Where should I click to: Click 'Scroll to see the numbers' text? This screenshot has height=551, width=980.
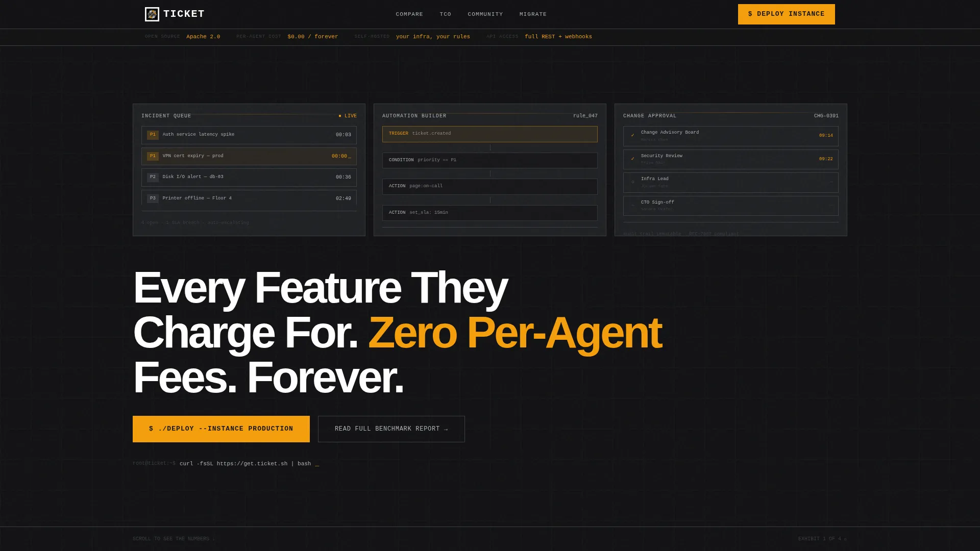(x=174, y=539)
